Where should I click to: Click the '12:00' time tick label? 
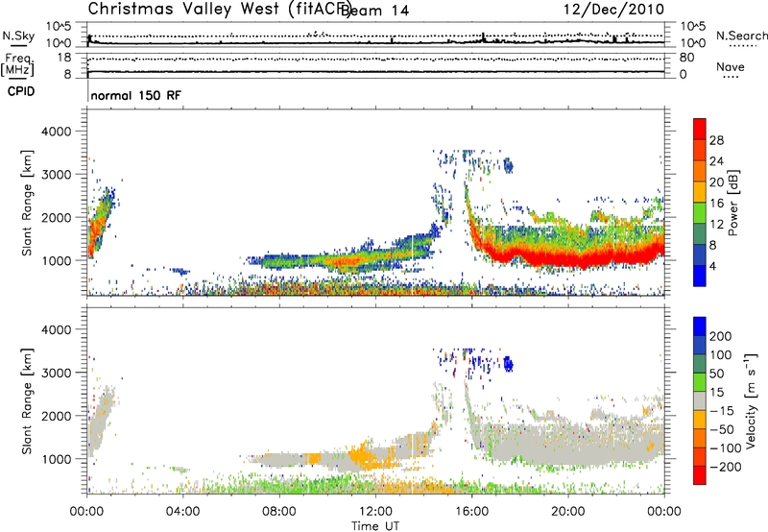375,512
